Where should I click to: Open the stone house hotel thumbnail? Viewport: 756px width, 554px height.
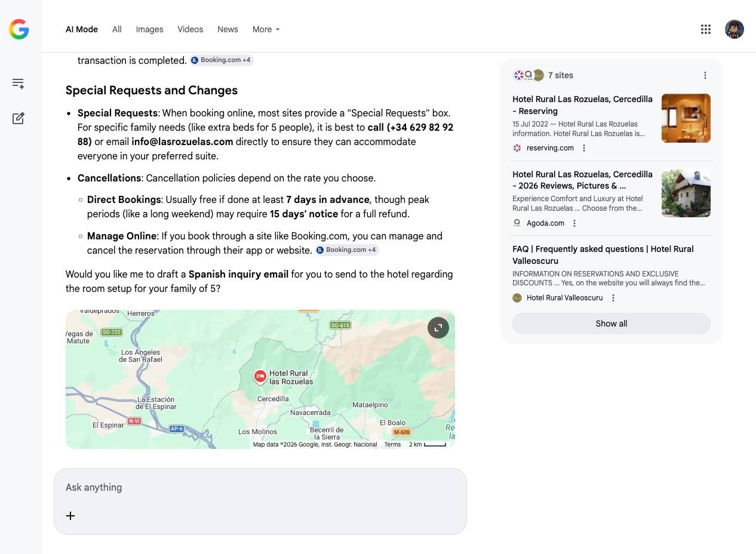tap(686, 193)
